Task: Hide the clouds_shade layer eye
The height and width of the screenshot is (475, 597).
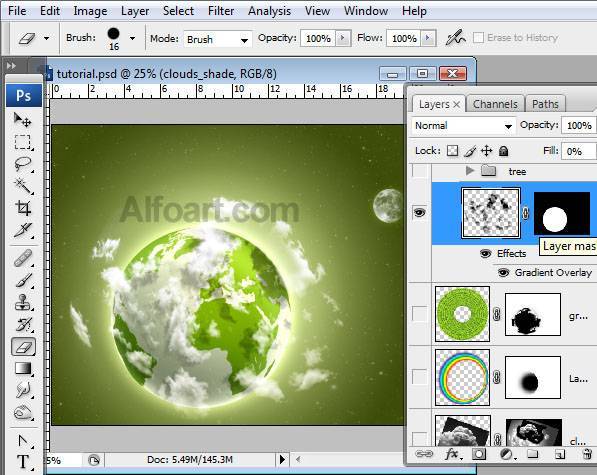Action: (420, 212)
